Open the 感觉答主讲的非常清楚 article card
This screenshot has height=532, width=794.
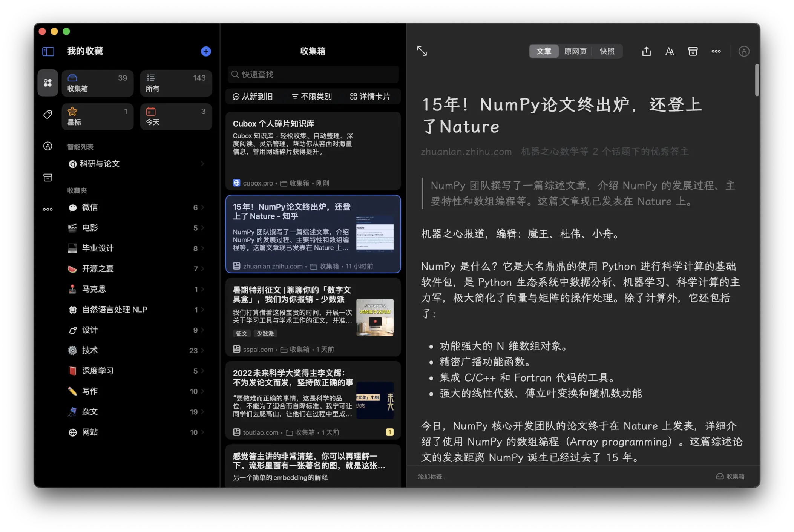tap(313, 466)
